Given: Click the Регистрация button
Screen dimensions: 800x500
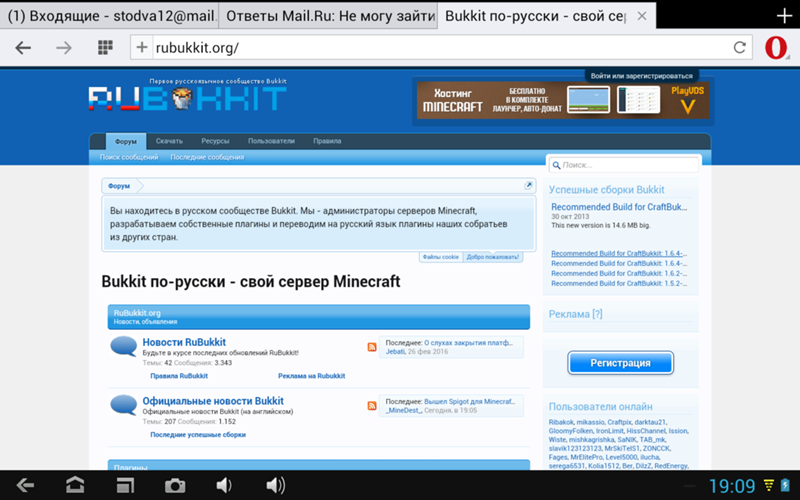Looking at the screenshot, I should click(x=620, y=363).
